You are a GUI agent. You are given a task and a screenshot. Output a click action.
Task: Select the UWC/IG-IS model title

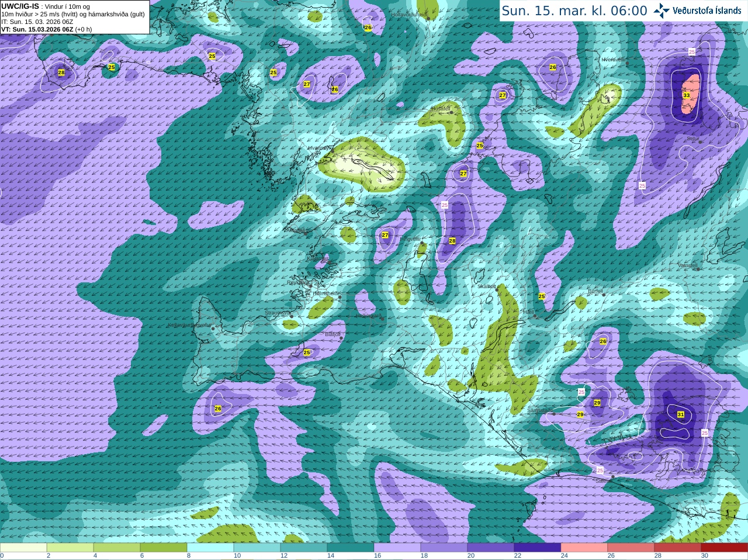(20, 6)
